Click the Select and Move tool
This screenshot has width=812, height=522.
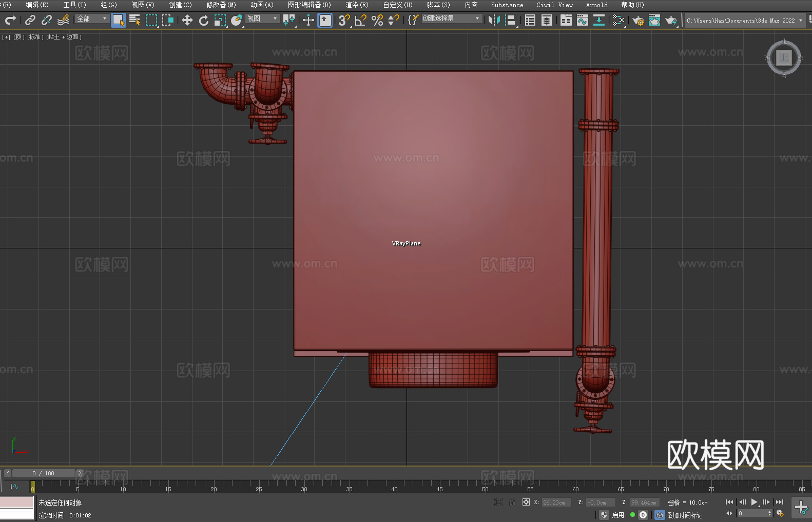[187, 20]
